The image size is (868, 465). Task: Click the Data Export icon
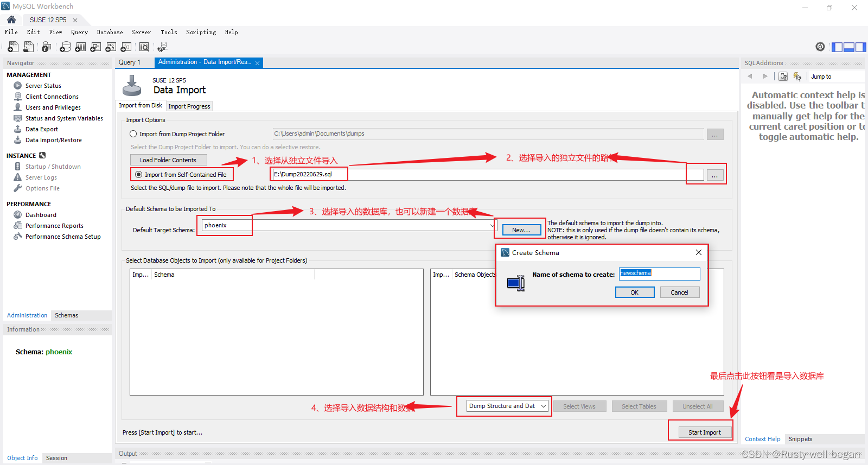(x=18, y=129)
